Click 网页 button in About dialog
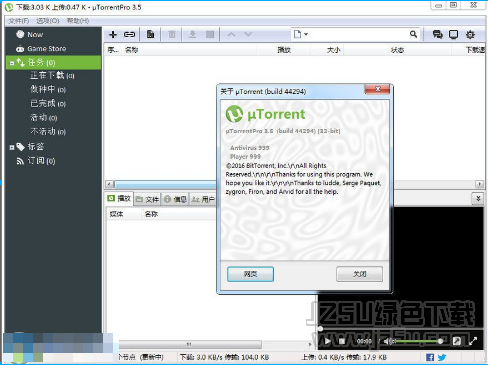Screen dimensions: 488x365 tap(250, 274)
